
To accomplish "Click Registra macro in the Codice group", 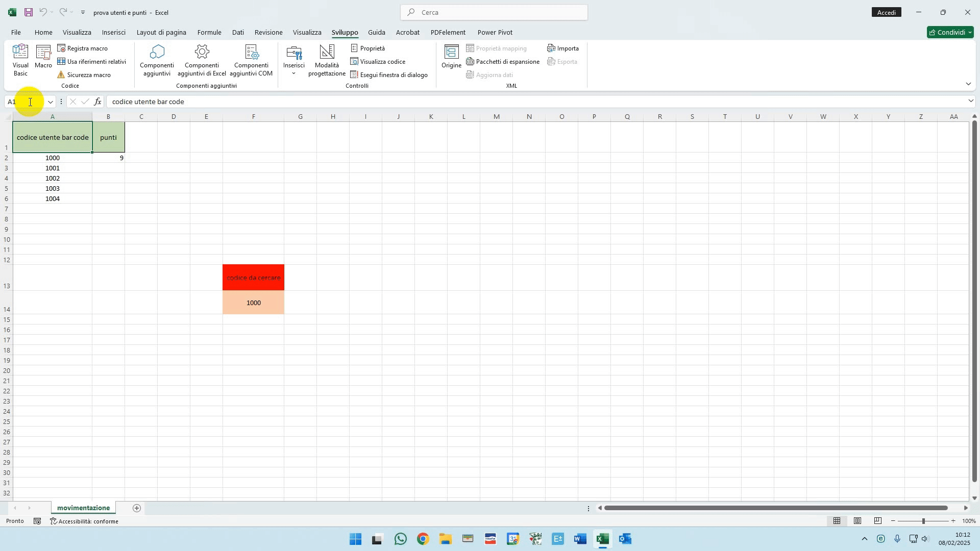I will 83,48.
